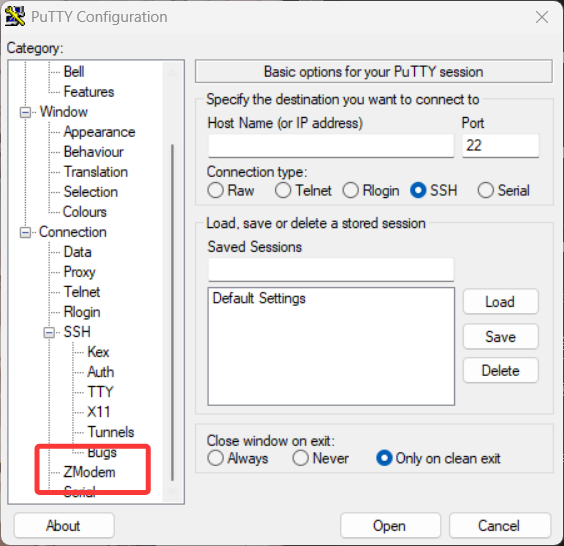Open the Translation settings
Screen dimensions: 564x546
pyautogui.click(x=96, y=172)
